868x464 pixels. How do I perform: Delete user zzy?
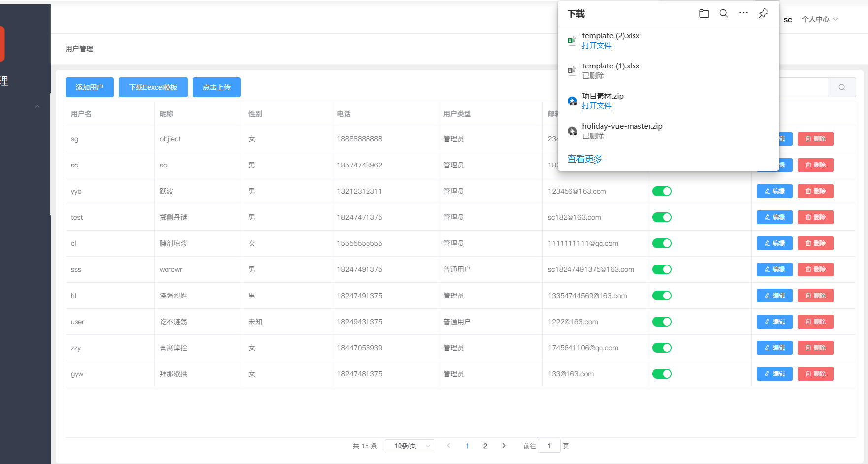point(815,348)
